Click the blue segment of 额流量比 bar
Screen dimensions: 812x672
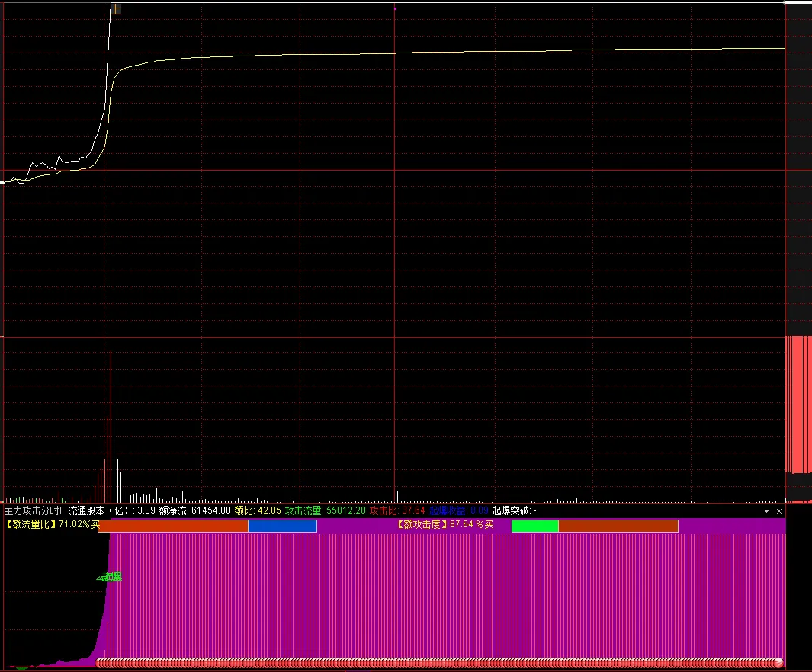click(x=282, y=526)
